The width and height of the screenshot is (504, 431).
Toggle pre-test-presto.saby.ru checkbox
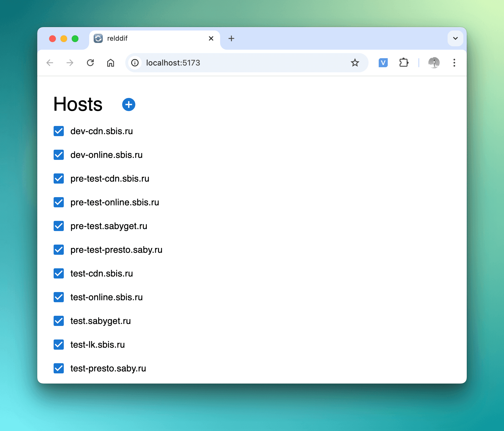(x=59, y=250)
